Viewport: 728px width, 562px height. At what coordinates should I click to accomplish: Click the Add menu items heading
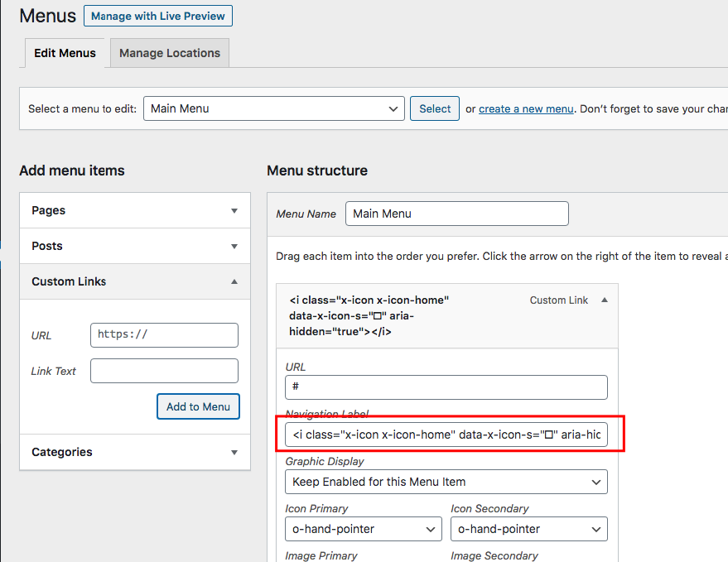click(x=72, y=171)
